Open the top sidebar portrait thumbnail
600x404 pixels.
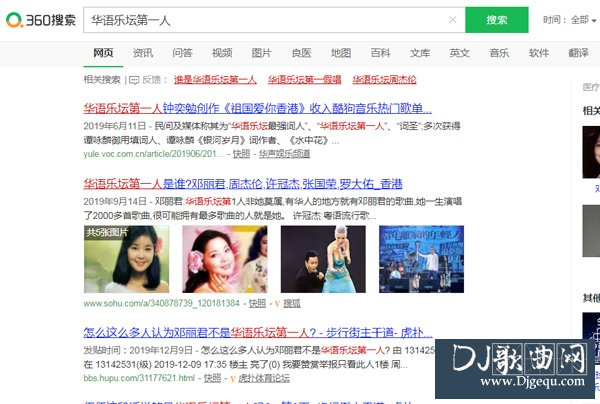tap(591, 152)
